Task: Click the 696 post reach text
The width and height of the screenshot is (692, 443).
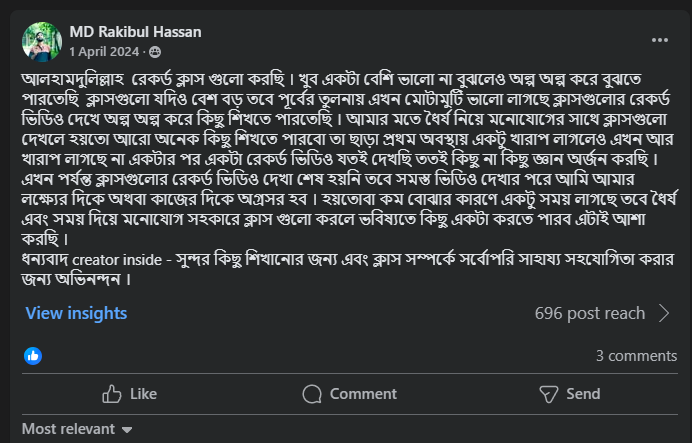Action: point(590,313)
